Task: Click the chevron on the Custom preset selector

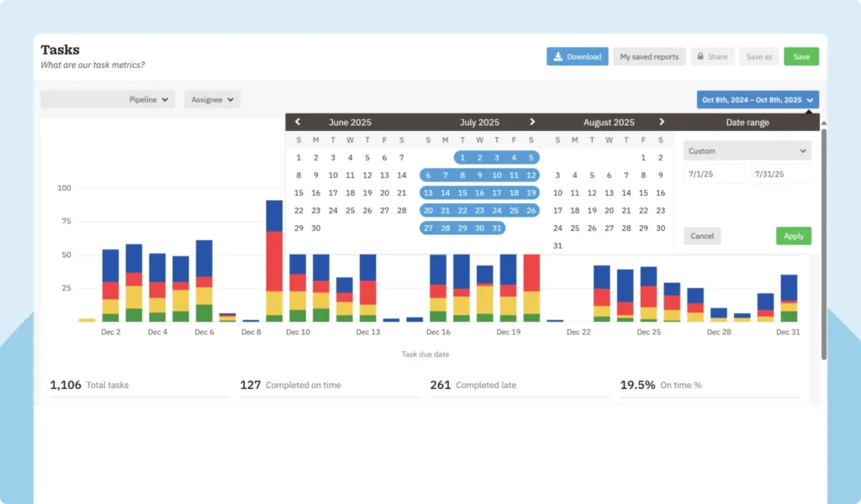Action: pyautogui.click(x=801, y=150)
